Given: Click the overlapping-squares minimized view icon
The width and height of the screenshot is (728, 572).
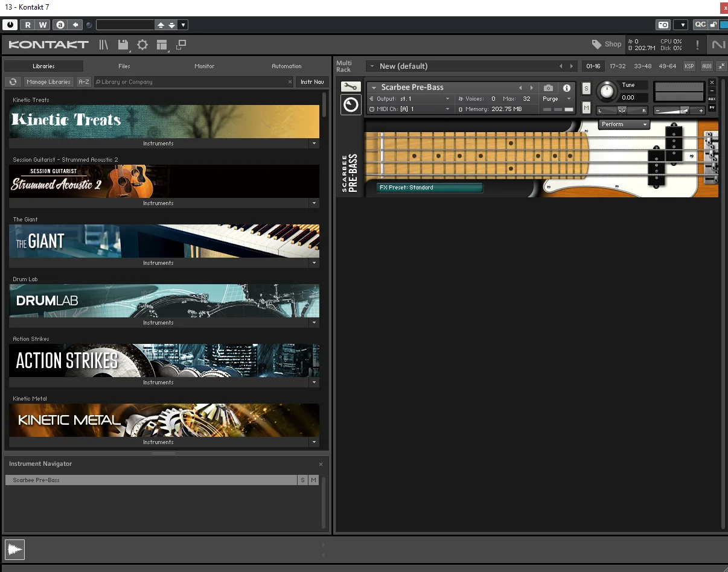Looking at the screenshot, I should coord(180,45).
